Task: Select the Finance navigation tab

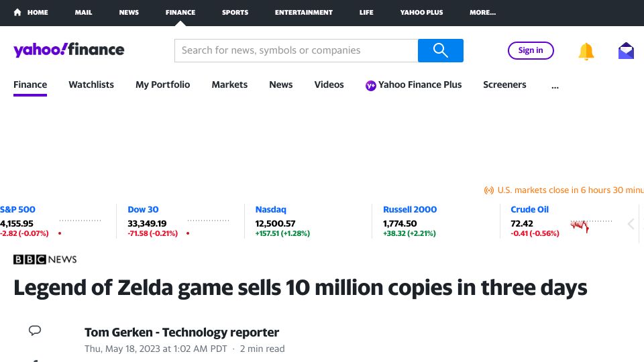Action: pos(30,84)
